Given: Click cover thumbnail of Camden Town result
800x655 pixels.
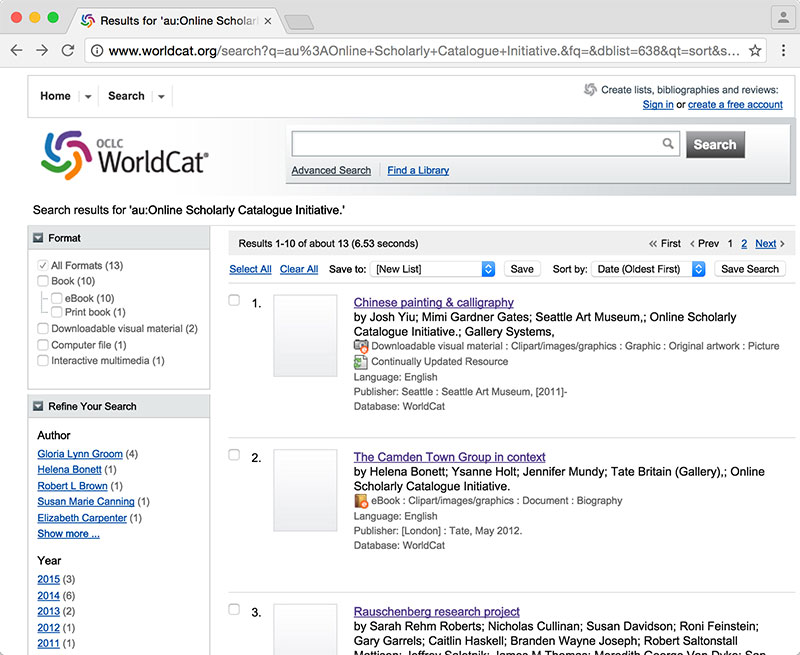Looking at the screenshot, I should coord(305,490).
